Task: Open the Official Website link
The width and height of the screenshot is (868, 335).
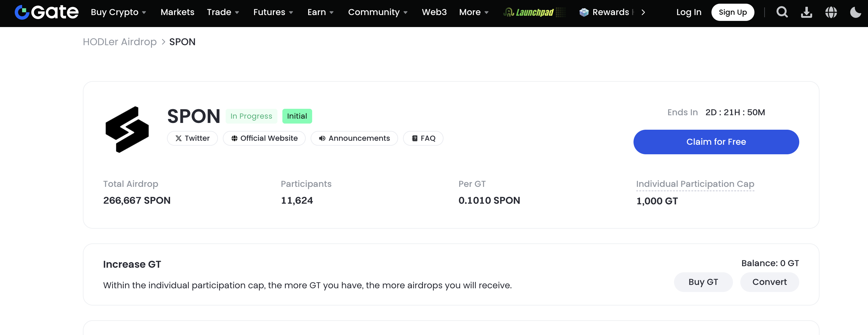Action: click(264, 138)
